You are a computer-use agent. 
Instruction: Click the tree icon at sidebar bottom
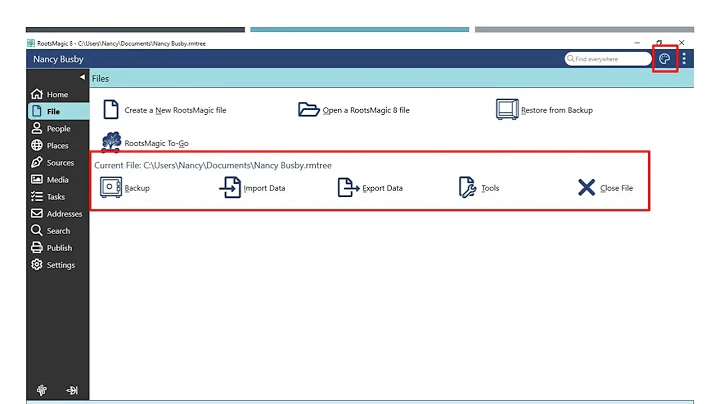(42, 390)
